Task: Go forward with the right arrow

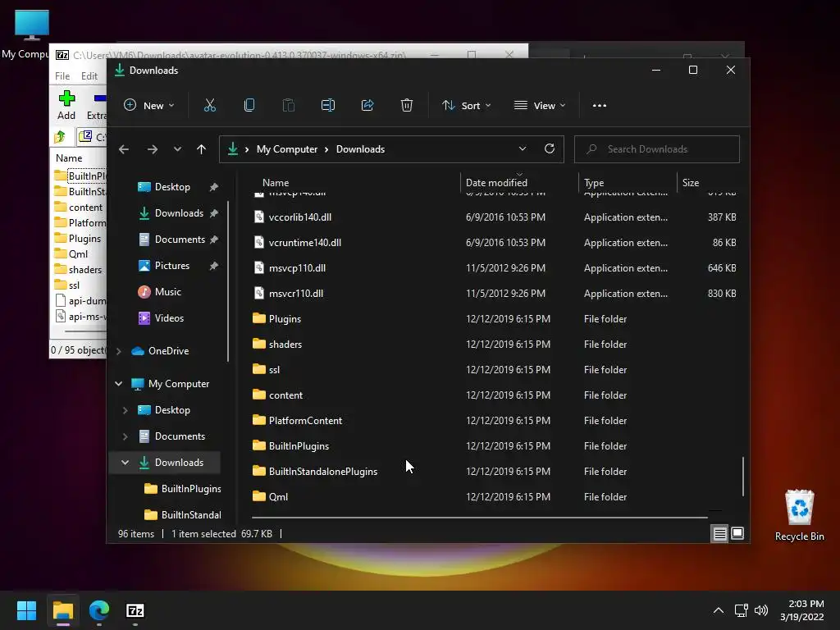Action: click(153, 149)
